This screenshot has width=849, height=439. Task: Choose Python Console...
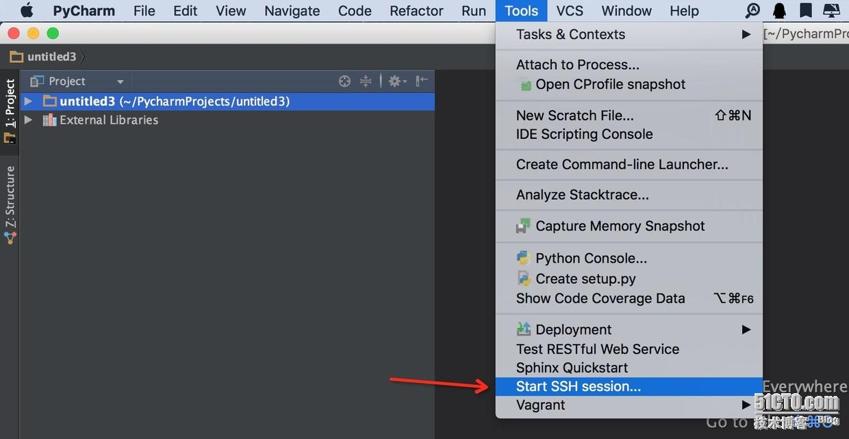click(629, 259)
